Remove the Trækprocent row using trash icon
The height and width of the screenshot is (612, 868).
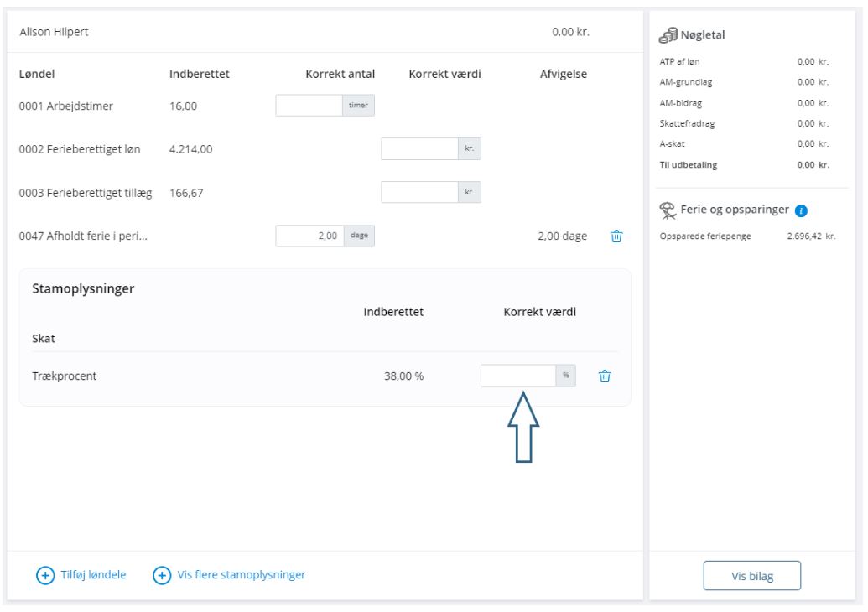605,376
